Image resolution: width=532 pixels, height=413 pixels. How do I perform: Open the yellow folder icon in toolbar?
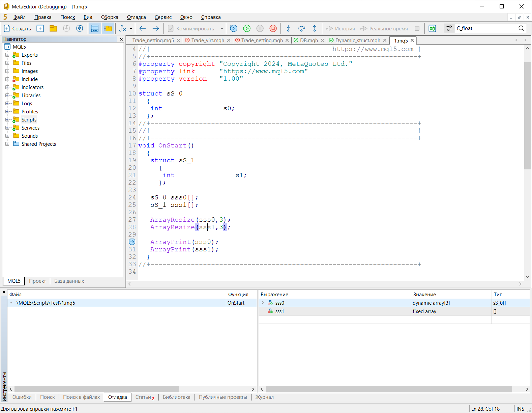53,29
